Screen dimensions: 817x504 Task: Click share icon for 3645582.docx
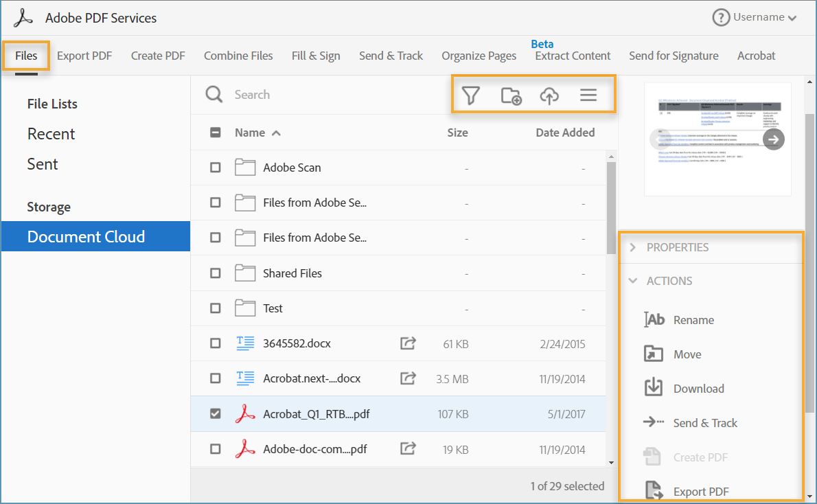tap(408, 343)
